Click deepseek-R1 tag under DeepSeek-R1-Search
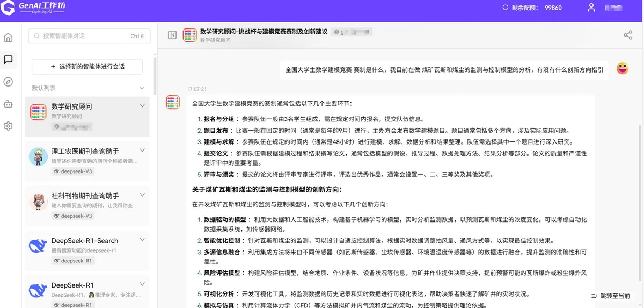This screenshot has width=644, height=308. pyautogui.click(x=73, y=261)
